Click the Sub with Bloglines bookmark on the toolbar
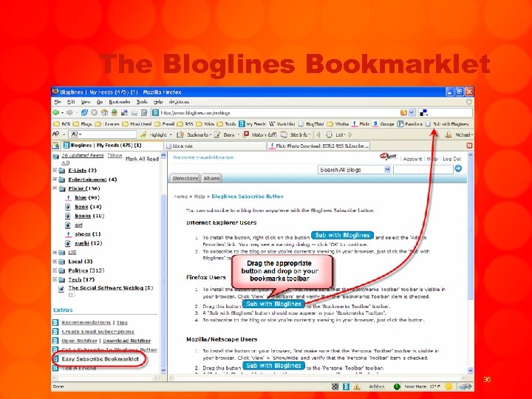 [x=447, y=124]
